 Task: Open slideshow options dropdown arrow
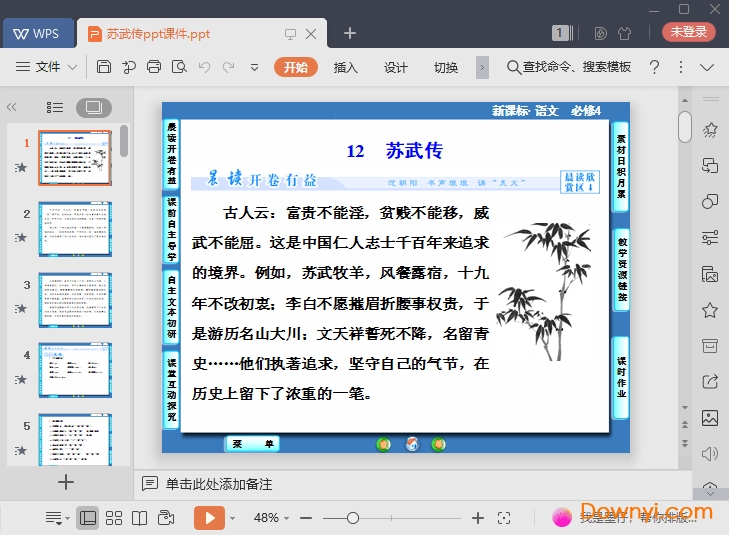(232, 518)
